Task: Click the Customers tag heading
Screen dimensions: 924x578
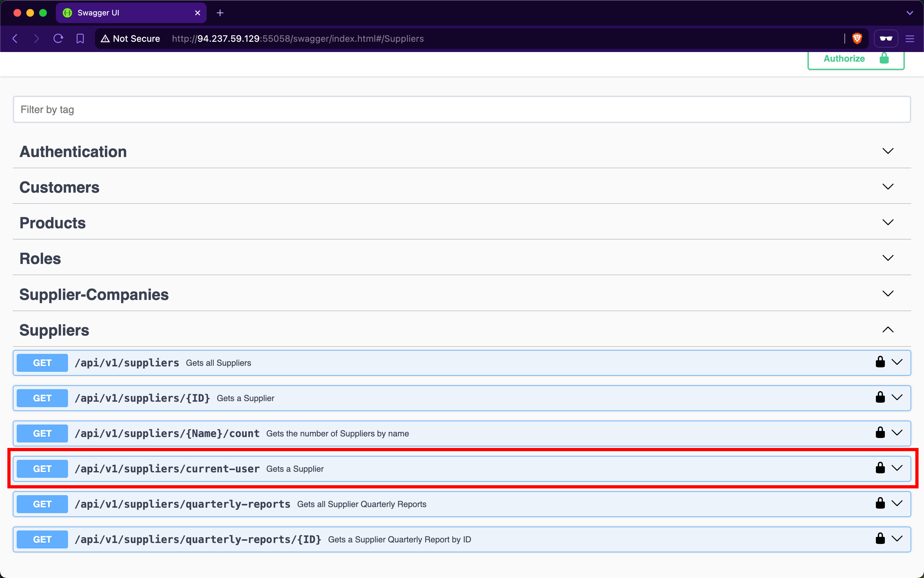Action: pyautogui.click(x=59, y=187)
